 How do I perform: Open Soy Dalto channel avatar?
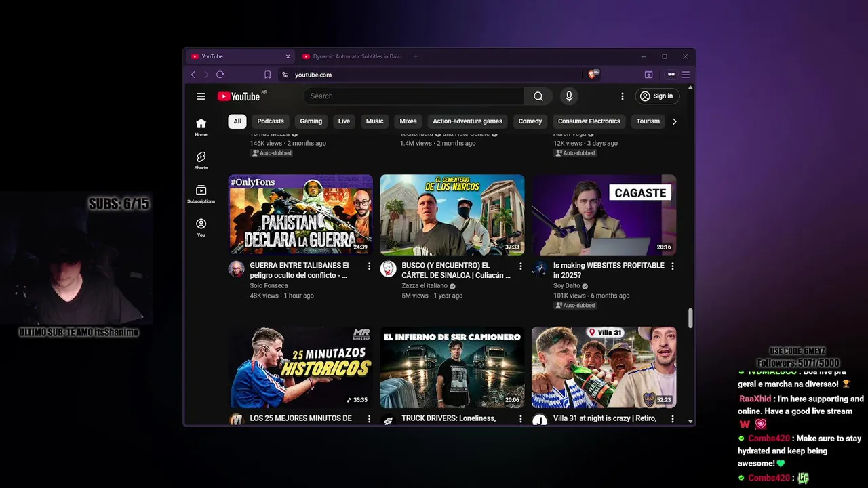540,269
